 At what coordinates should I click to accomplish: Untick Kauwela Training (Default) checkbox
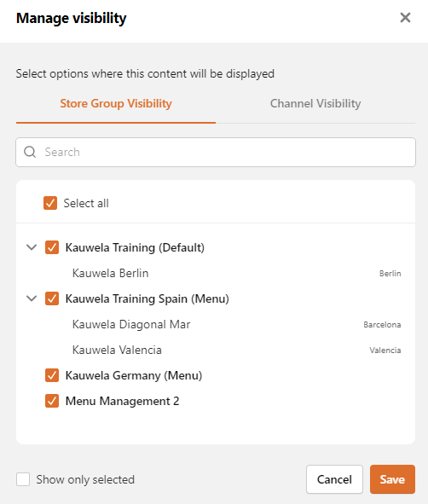click(52, 247)
